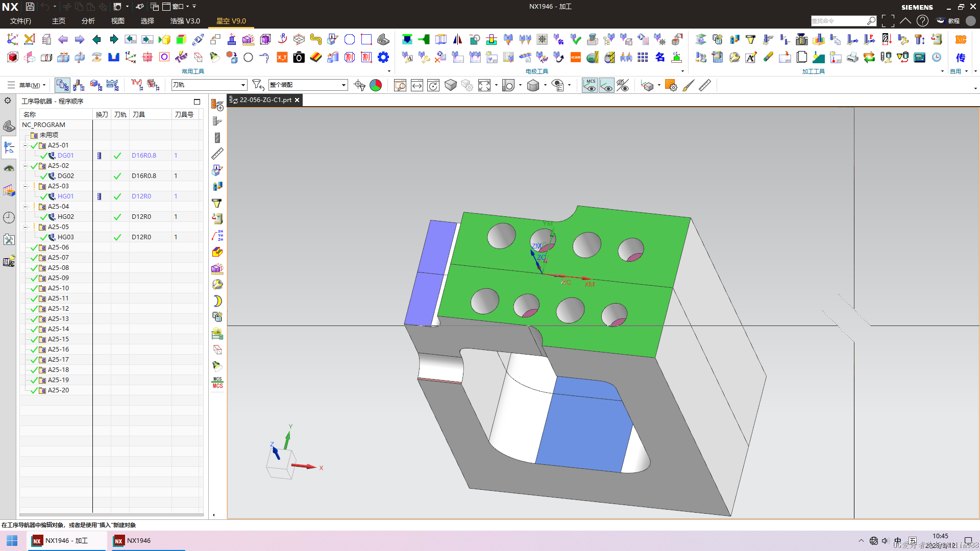Screen dimensions: 980x551
Task: Click the printer icon in 加工工具
Action: [852, 58]
